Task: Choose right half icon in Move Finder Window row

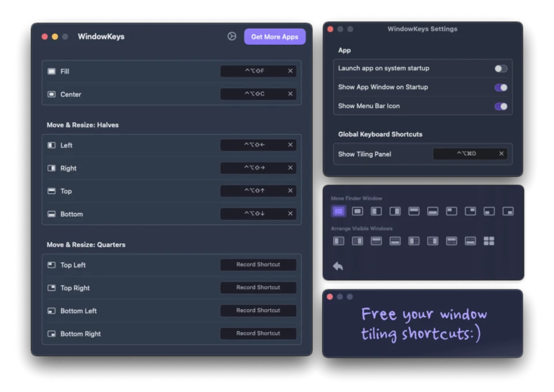Action: tap(395, 211)
